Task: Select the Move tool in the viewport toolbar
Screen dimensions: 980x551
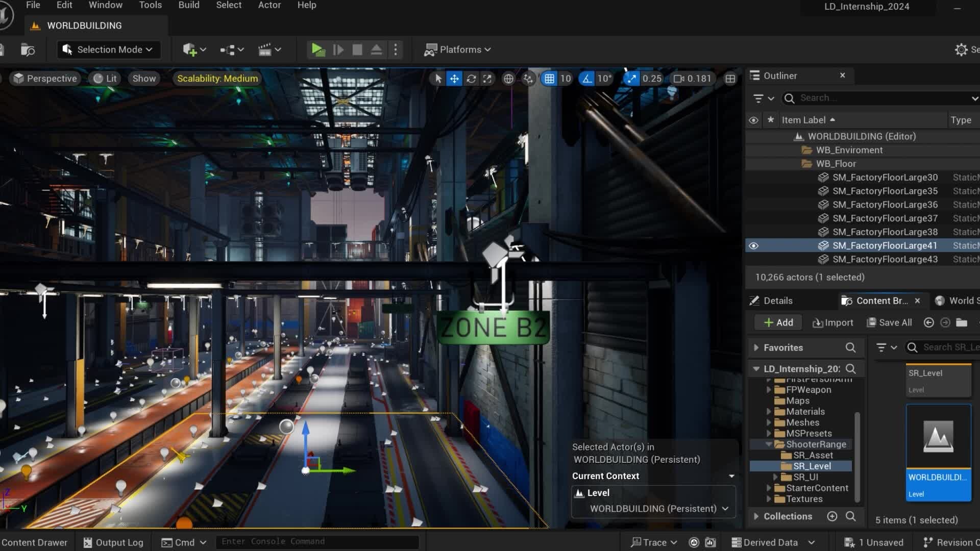Action: 454,79
